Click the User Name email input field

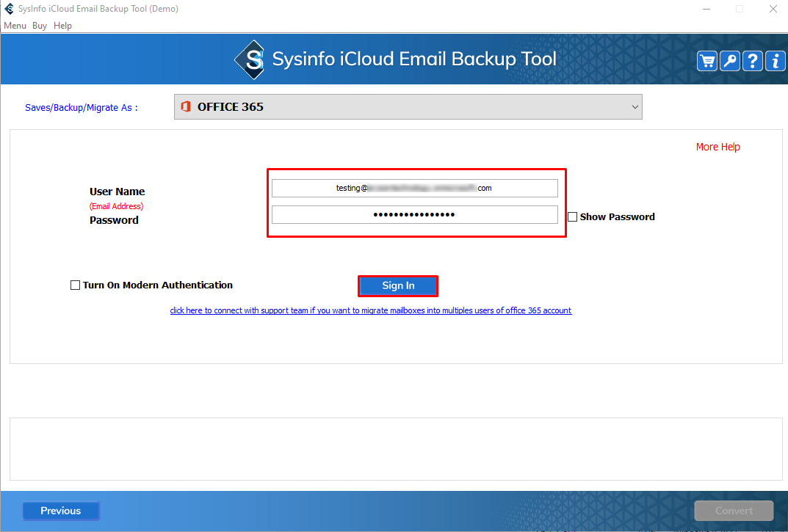coord(414,189)
